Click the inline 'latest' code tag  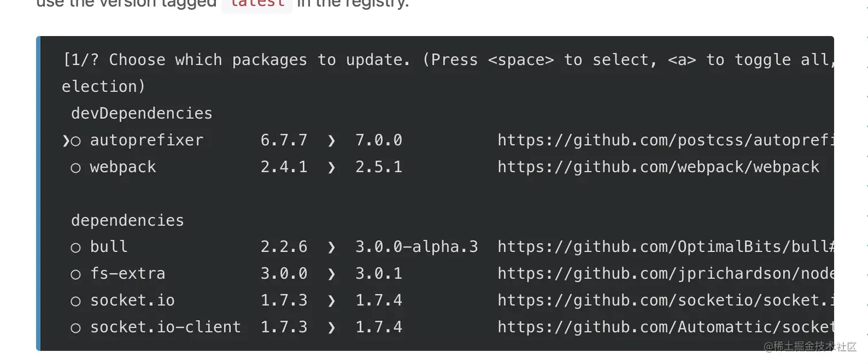click(257, 3)
